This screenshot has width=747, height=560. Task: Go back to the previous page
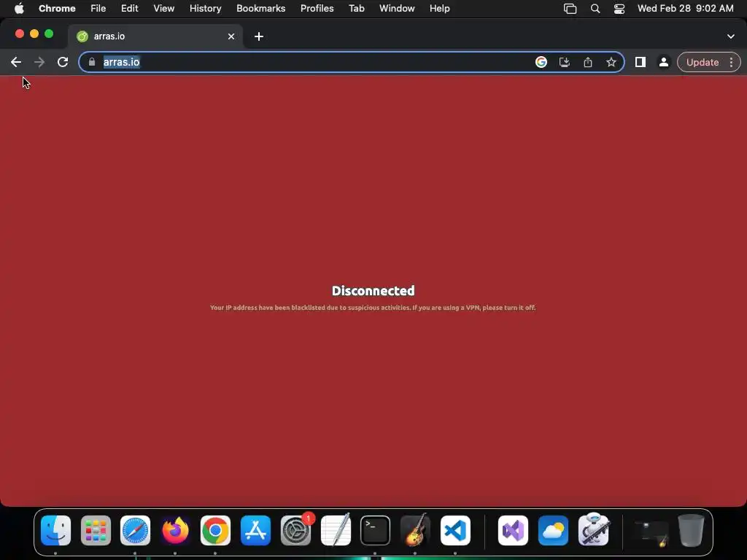point(16,63)
